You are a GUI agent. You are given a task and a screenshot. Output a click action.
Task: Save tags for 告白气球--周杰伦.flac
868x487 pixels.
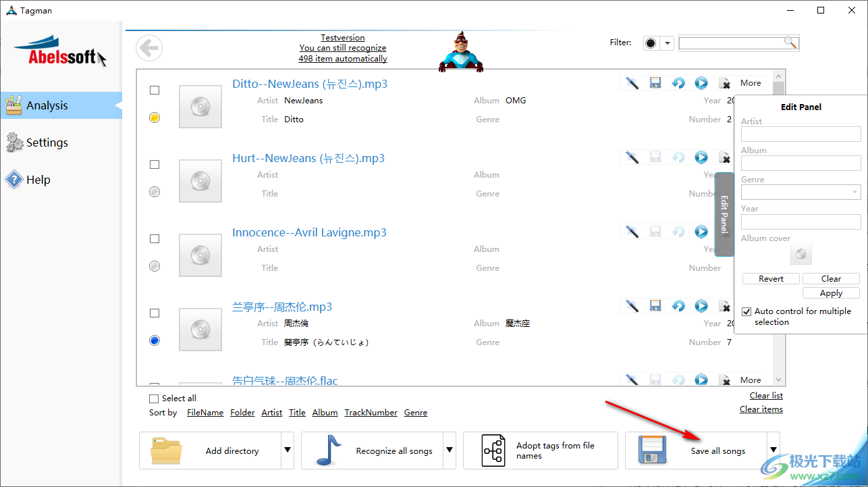655,380
